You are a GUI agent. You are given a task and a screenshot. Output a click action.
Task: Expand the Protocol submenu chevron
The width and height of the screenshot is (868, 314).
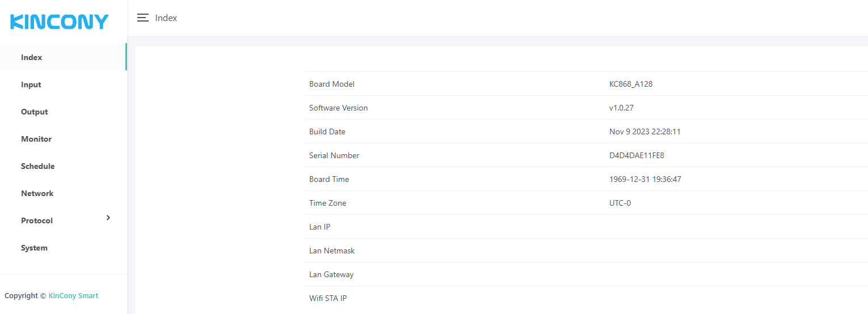click(108, 218)
